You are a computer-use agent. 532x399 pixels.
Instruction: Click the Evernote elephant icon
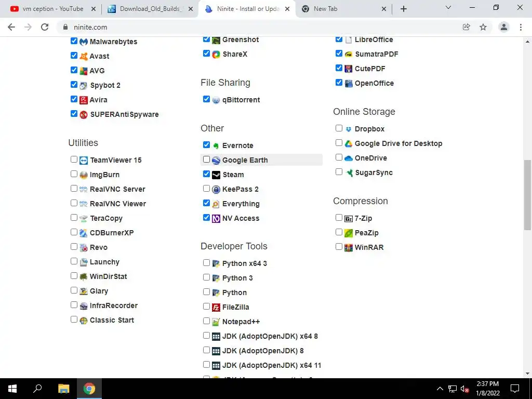coord(216,146)
